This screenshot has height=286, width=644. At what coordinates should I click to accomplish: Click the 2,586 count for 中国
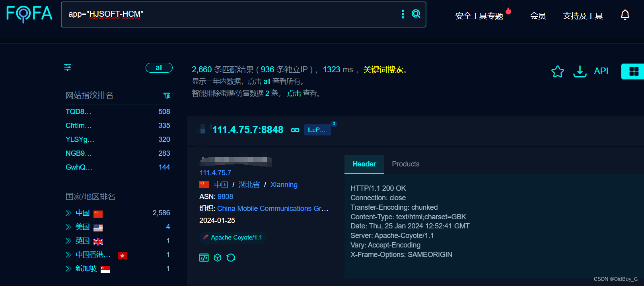tap(161, 213)
